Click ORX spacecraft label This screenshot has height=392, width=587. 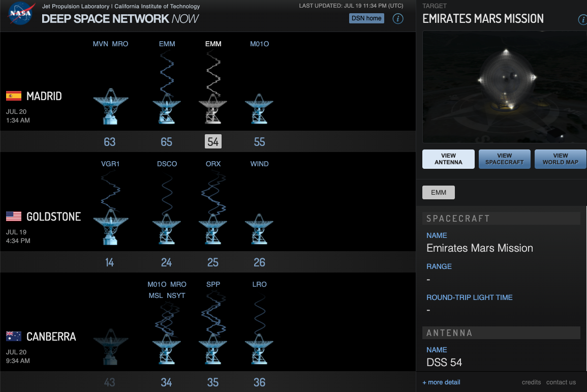pyautogui.click(x=213, y=164)
